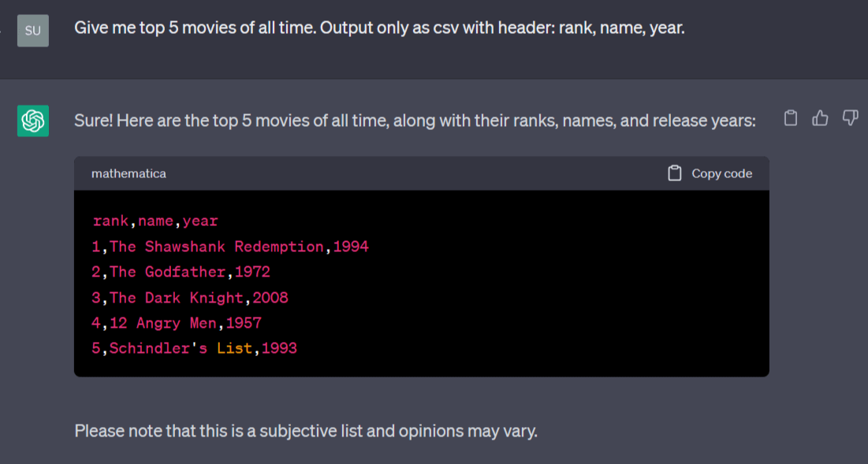This screenshot has width=868, height=464.
Task: Click the ChatGPT logo avatar
Action: [x=33, y=121]
